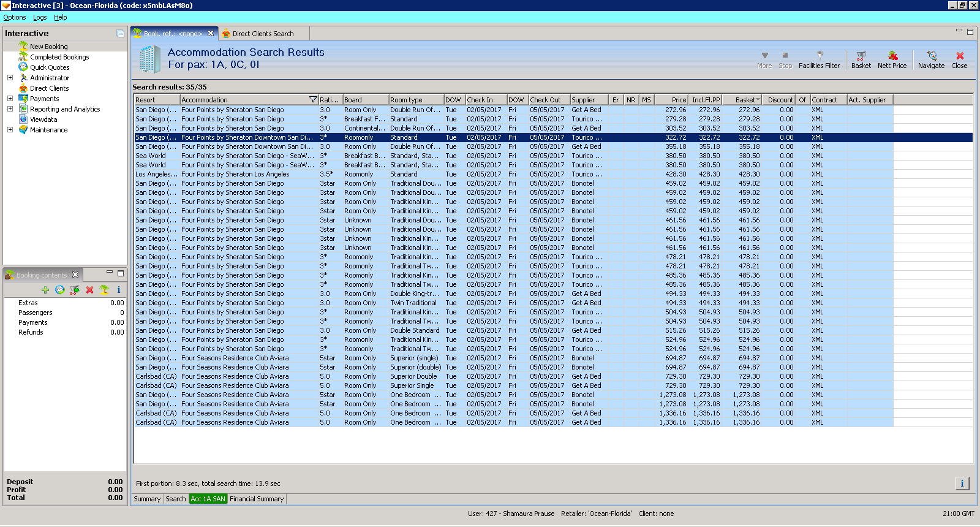The image size is (980, 527).
Task: Maximize the search results editor area
Action: pos(970,32)
